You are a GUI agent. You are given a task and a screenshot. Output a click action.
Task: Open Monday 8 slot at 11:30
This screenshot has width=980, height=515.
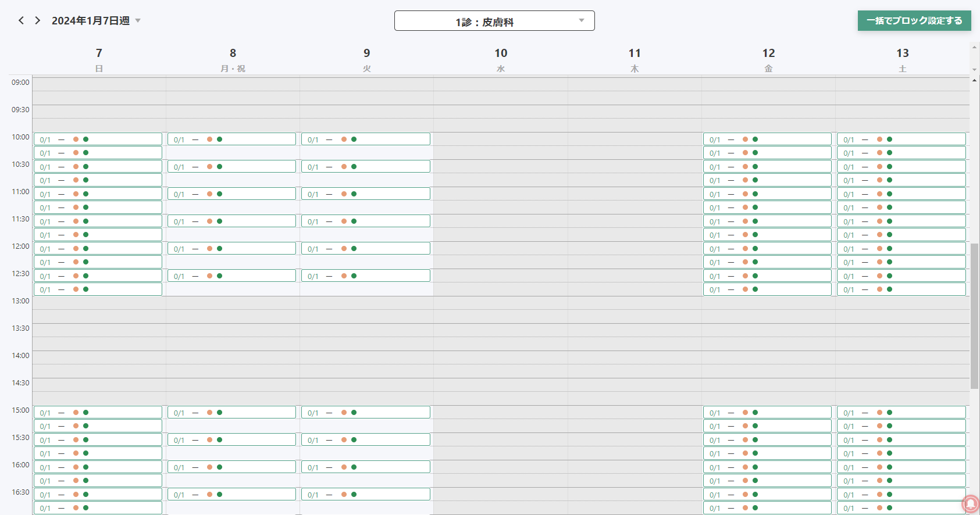[231, 221]
